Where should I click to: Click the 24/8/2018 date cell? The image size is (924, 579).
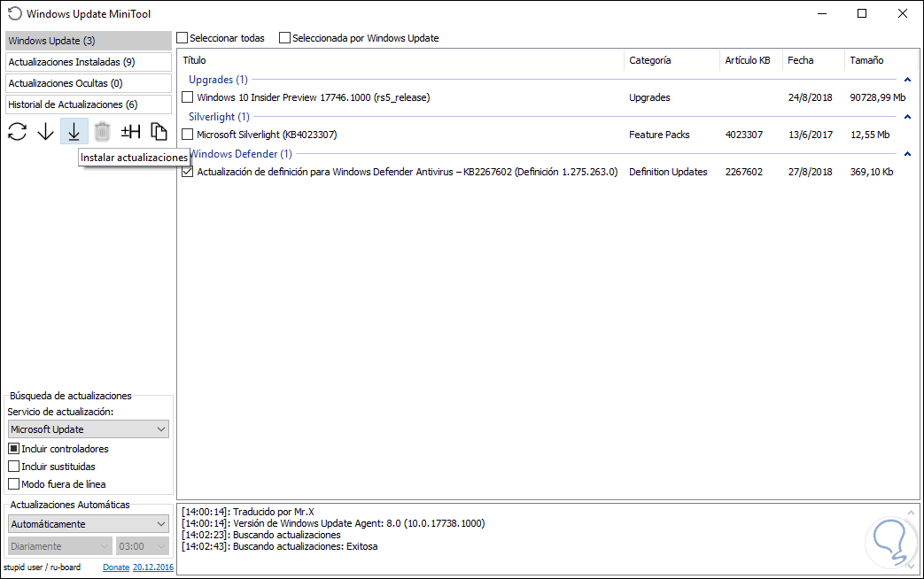(x=811, y=97)
